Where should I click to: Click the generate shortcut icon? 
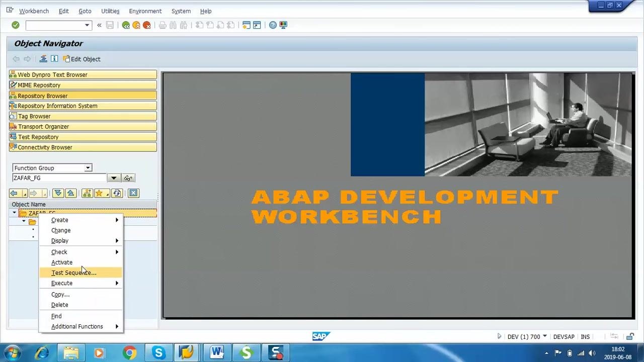pos(257,25)
